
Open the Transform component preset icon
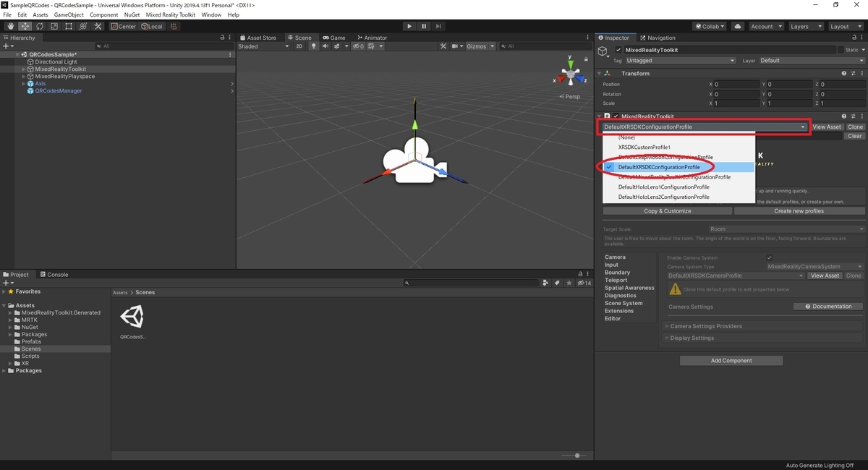(852, 74)
